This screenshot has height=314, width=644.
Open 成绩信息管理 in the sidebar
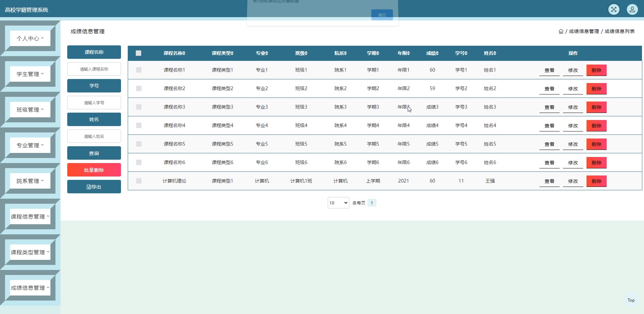click(x=30, y=288)
